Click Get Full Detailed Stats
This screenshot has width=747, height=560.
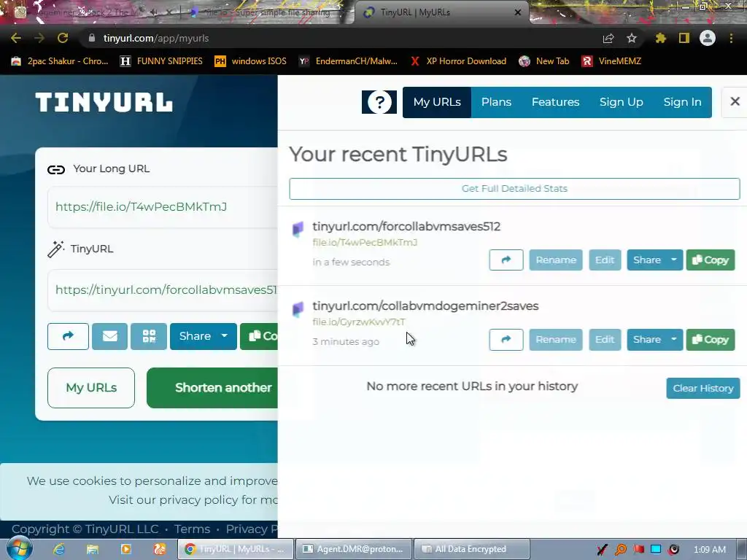coord(514,189)
